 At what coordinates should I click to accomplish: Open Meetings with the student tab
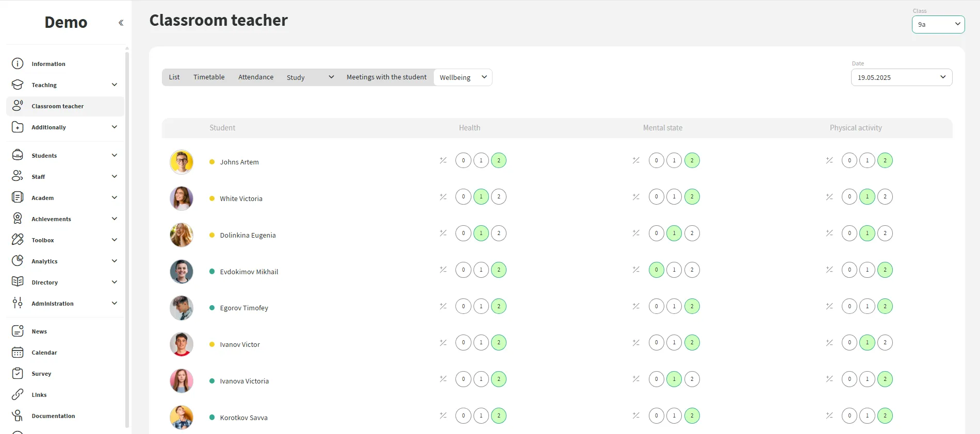tap(386, 77)
